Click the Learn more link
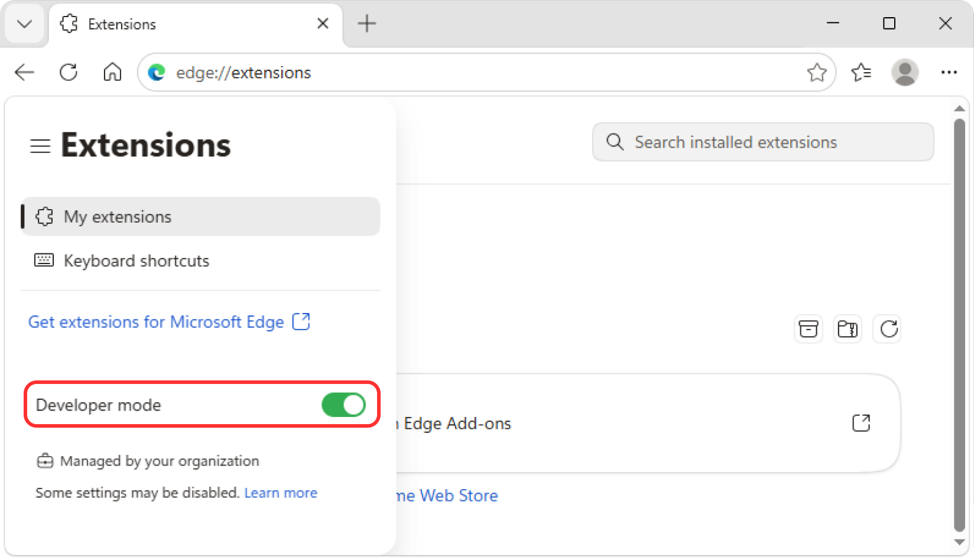Image resolution: width=974 pixels, height=560 pixels. [x=281, y=493]
